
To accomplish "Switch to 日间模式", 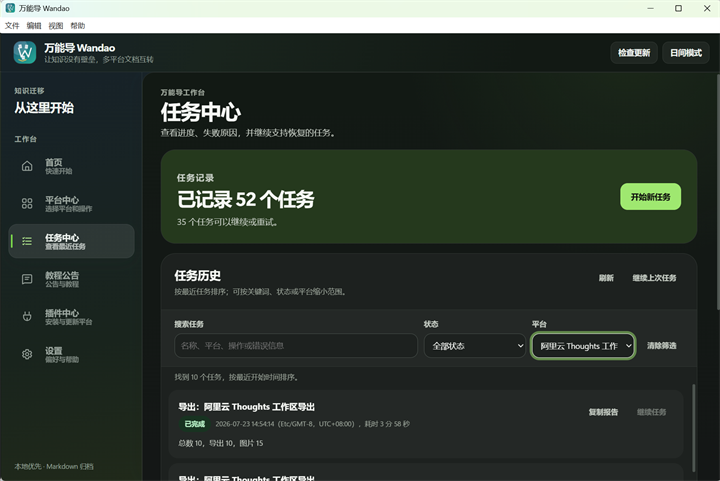I will point(686,53).
